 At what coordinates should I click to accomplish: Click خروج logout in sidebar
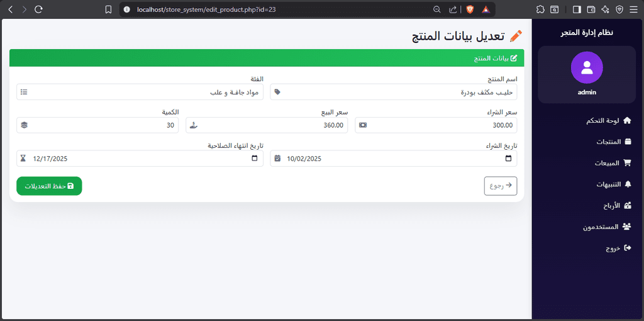(618, 248)
